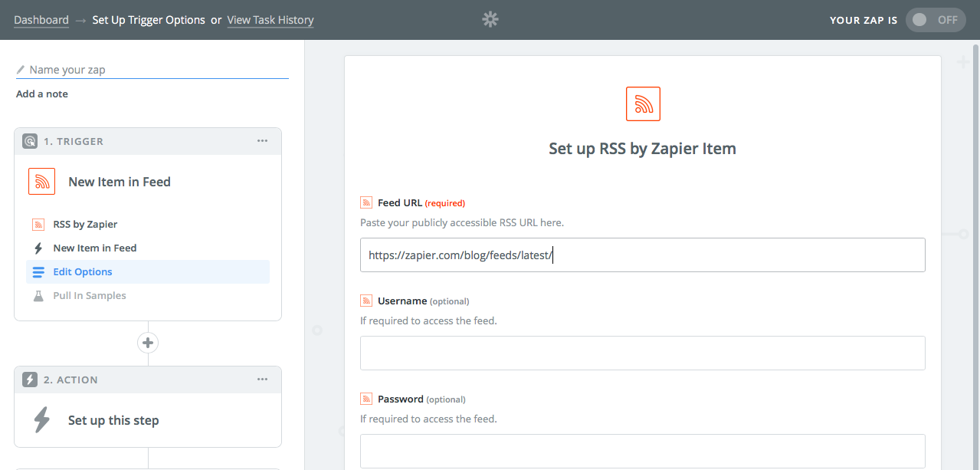Select the Edit Options sub-step
Image resolution: width=980 pixels, height=470 pixels.
click(148, 272)
